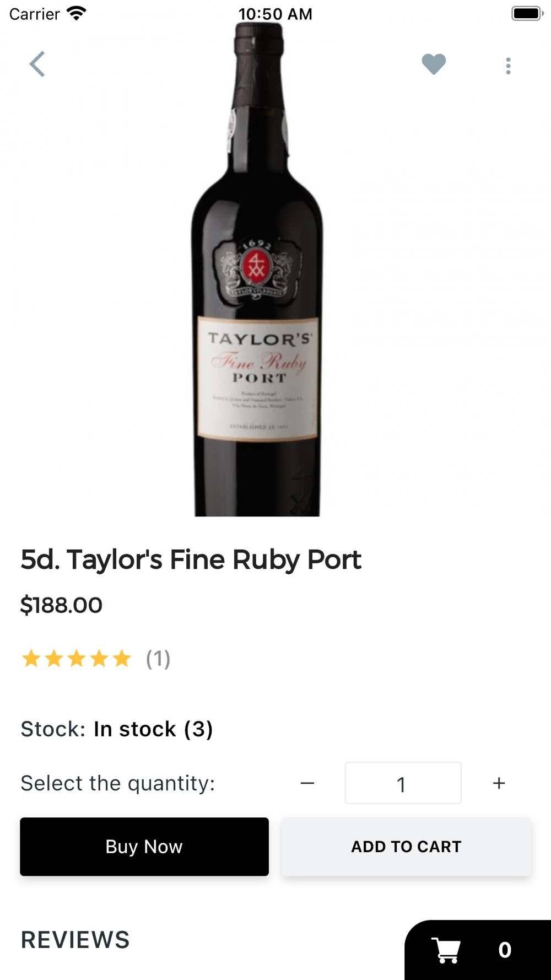Tap the fifth gold rating star

pos(122,659)
